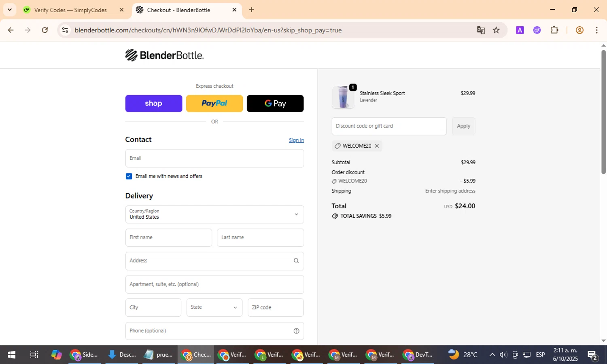
Task: Click the City field
Action: click(153, 307)
